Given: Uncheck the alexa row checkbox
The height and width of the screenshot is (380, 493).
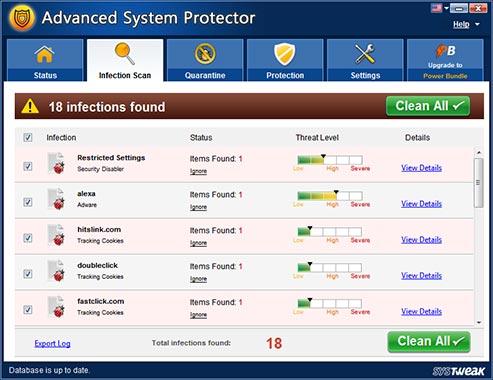Looking at the screenshot, I should pyautogui.click(x=28, y=202).
